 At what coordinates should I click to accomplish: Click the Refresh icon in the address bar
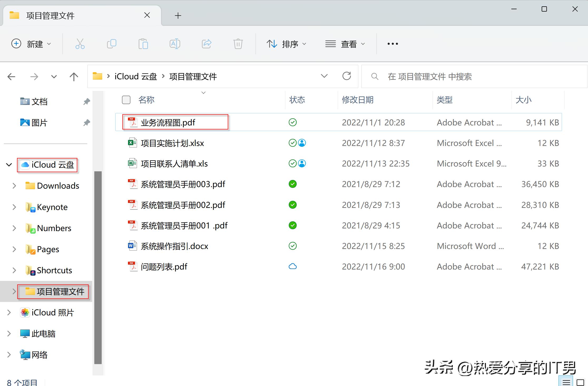pyautogui.click(x=347, y=76)
